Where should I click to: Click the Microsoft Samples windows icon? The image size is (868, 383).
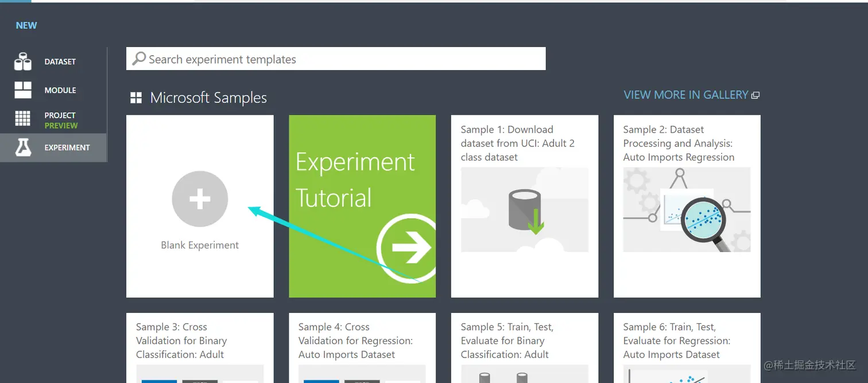(x=136, y=98)
